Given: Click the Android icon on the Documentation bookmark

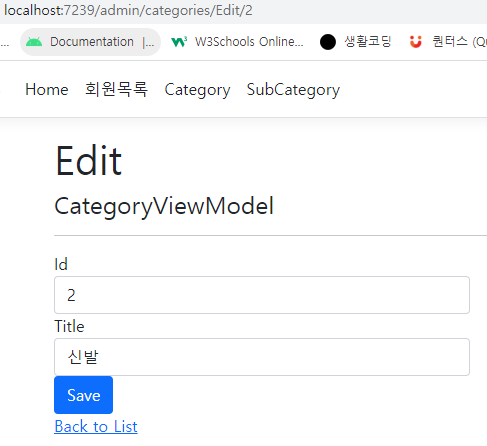Looking at the screenshot, I should tap(34, 42).
